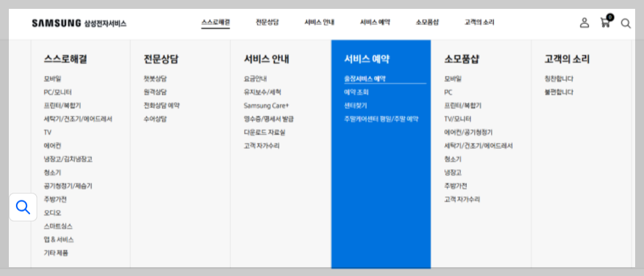Screen dimensions: 644x276
Task: Open 냉장고/김치냉장고 under 스스로해결
Action: coord(68,160)
